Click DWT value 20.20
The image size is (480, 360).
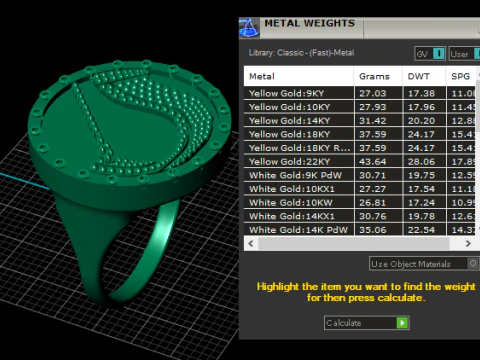click(x=421, y=121)
